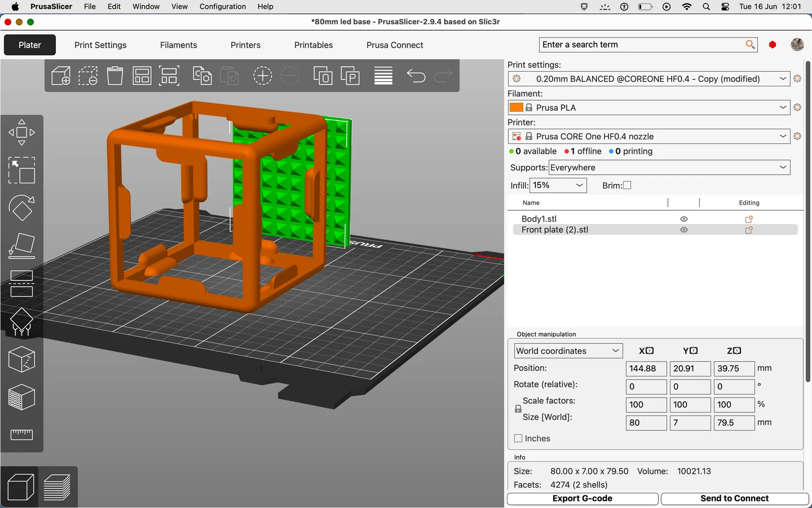Click the print settings gear icon
This screenshot has width=812, height=508.
(797, 79)
